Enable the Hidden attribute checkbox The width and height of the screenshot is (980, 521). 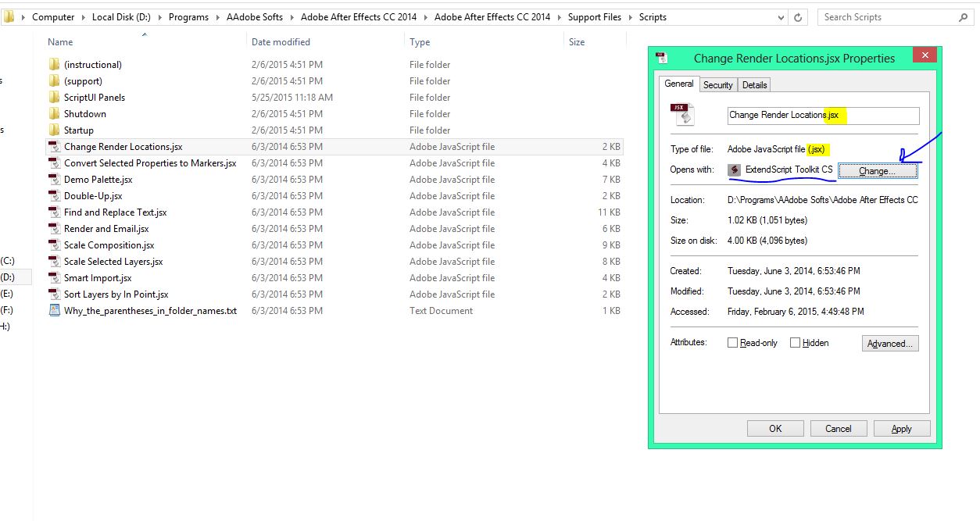click(x=795, y=342)
